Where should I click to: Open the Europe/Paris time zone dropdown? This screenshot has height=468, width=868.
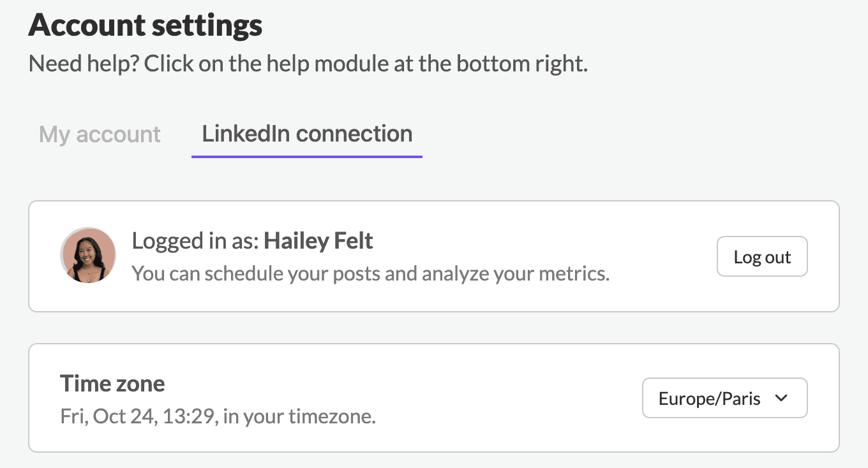pos(724,398)
